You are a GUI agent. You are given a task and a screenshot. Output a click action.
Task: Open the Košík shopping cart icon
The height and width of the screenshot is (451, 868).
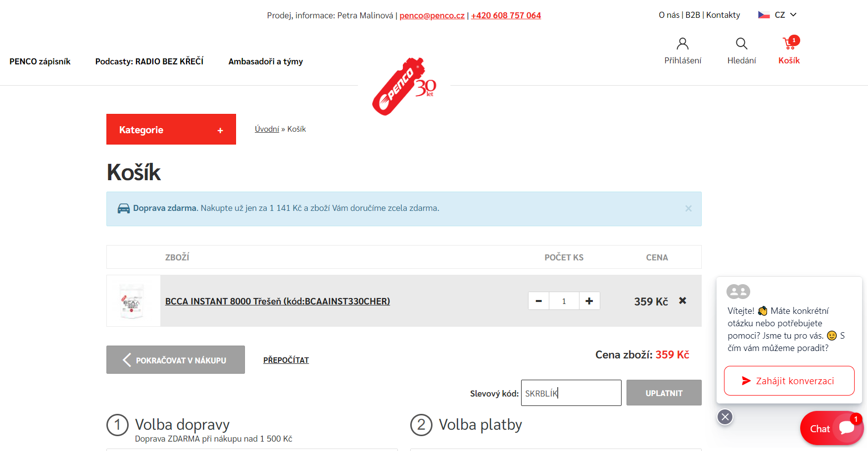(790, 43)
